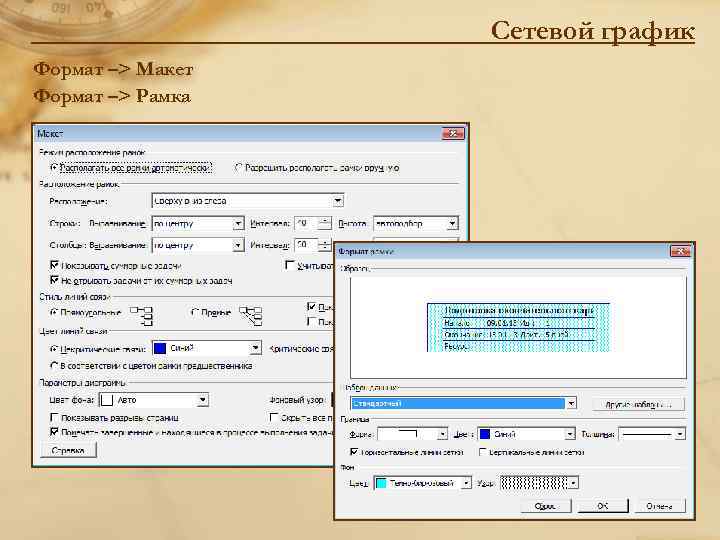Screen dimensions: 720x540
Task: Toggle Помечать завершенные задачи checkbox
Action: pyautogui.click(x=54, y=432)
